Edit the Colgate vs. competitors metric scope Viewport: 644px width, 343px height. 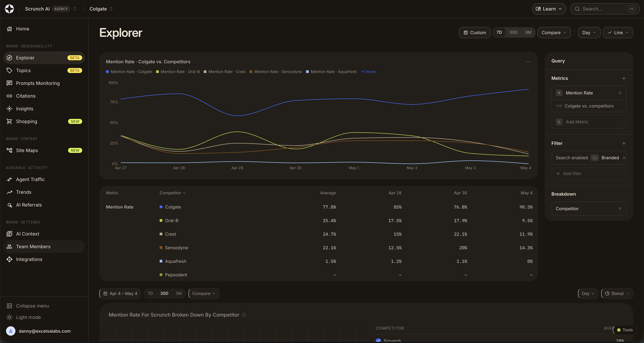tap(589, 106)
